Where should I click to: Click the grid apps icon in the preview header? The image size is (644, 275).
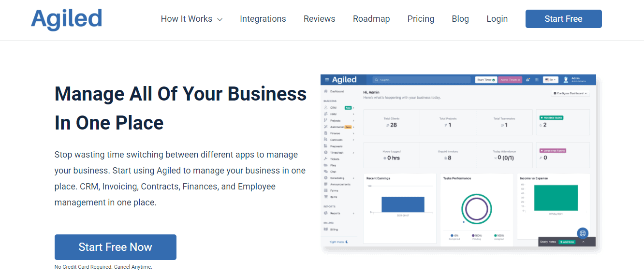(x=537, y=80)
